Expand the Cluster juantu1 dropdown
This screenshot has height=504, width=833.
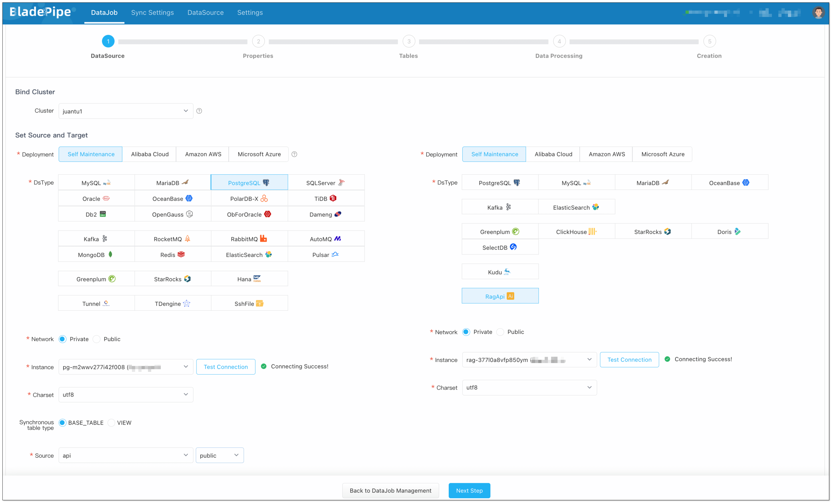(x=126, y=111)
